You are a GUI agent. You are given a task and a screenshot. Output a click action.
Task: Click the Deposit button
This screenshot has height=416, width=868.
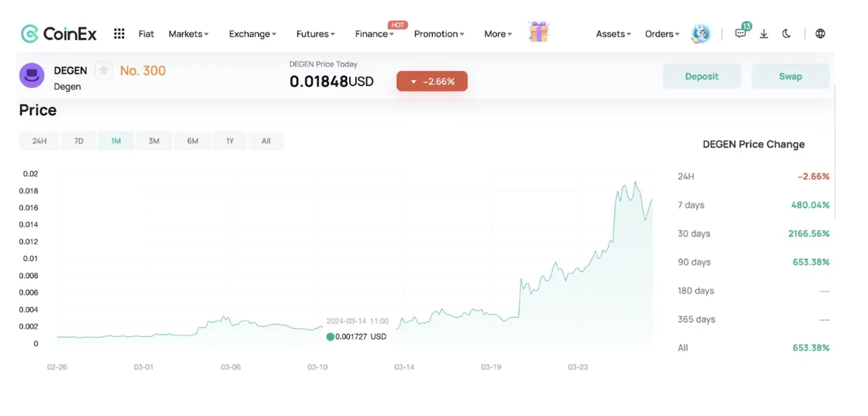point(701,76)
